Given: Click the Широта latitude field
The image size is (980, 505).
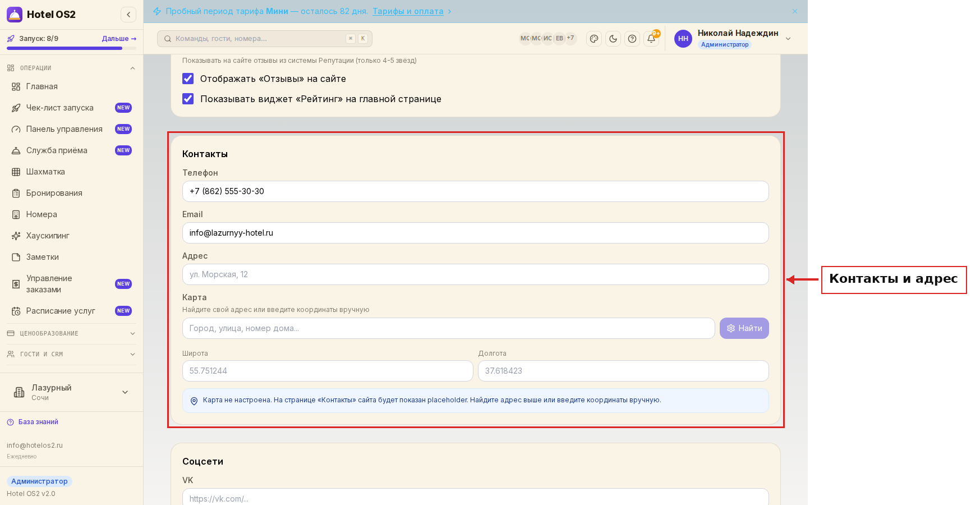Looking at the screenshot, I should coord(328,371).
